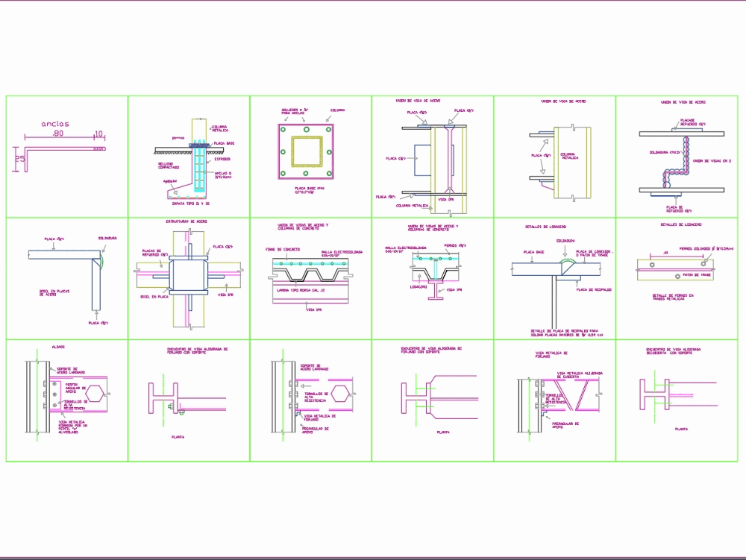Select the estructuras de acero column-beam cross detail

189,275
